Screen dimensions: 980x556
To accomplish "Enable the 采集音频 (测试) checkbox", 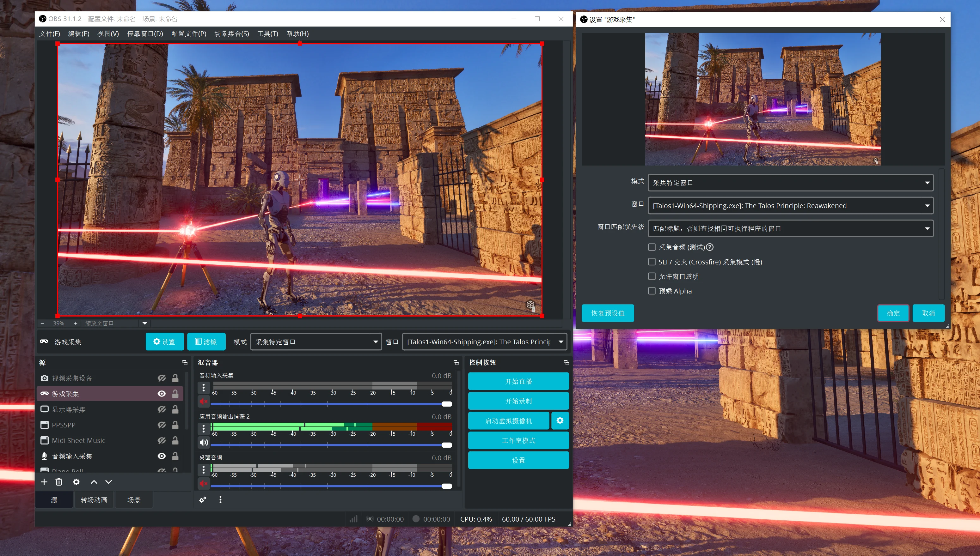I will pyautogui.click(x=652, y=247).
